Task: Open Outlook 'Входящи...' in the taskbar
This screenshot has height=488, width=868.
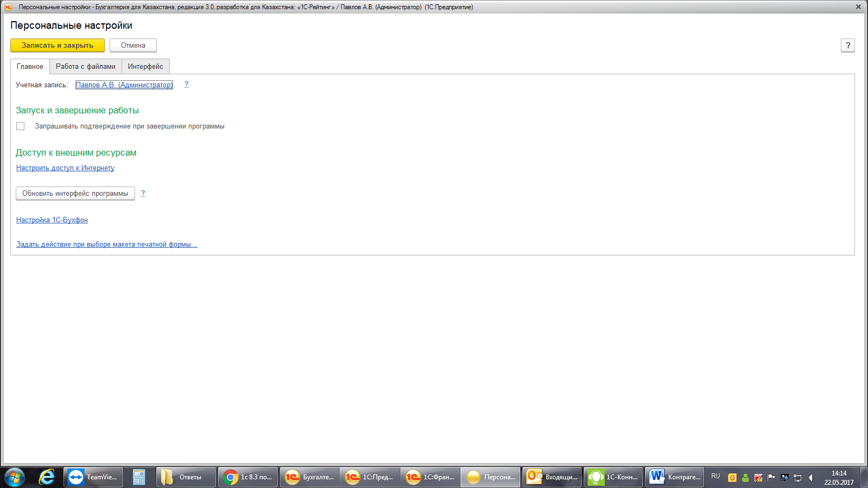Action: [x=552, y=477]
